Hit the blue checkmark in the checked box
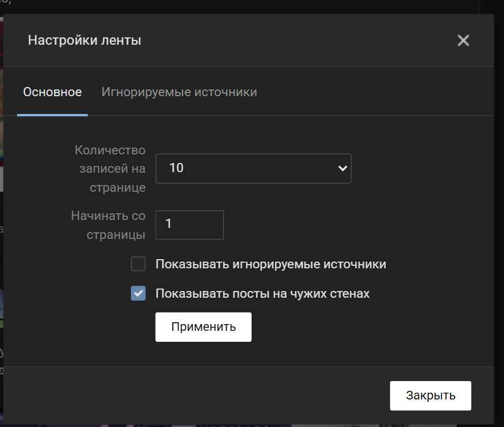 click(138, 293)
